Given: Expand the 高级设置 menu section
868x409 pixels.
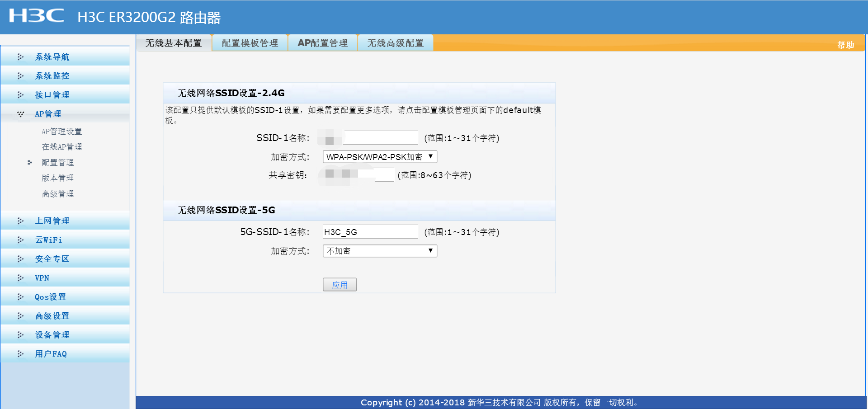Looking at the screenshot, I should point(65,316).
